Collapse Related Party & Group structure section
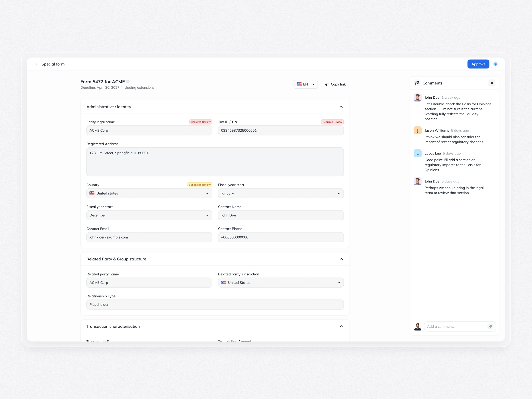 point(341,259)
